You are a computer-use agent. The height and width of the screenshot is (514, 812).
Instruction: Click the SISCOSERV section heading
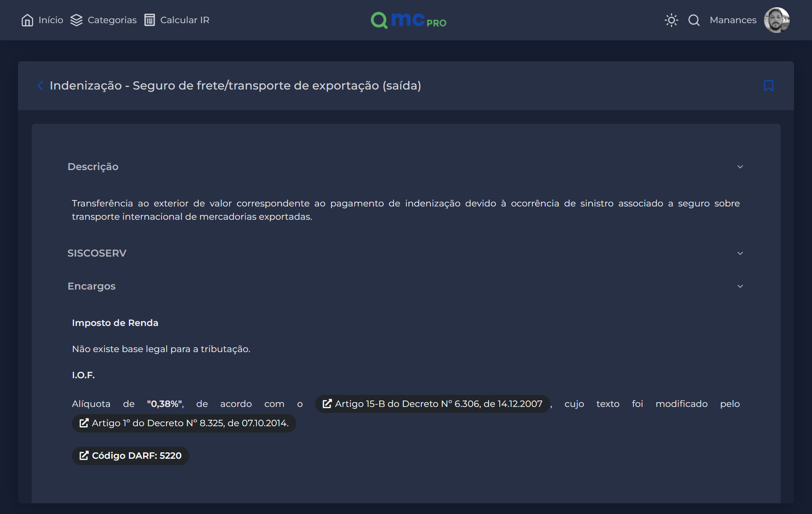(x=97, y=253)
